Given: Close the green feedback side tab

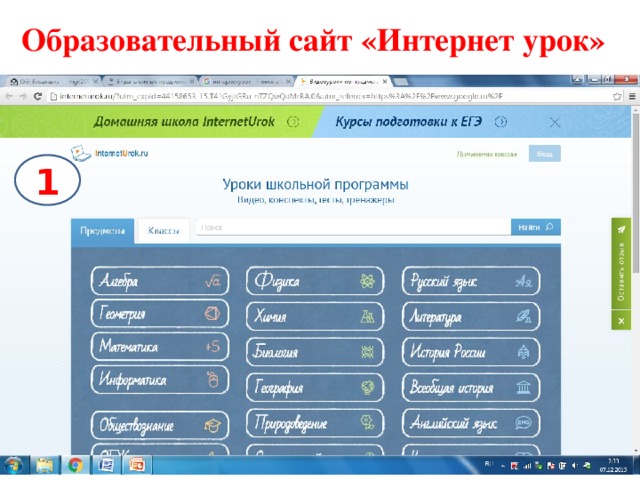Looking at the screenshot, I should tap(621, 321).
